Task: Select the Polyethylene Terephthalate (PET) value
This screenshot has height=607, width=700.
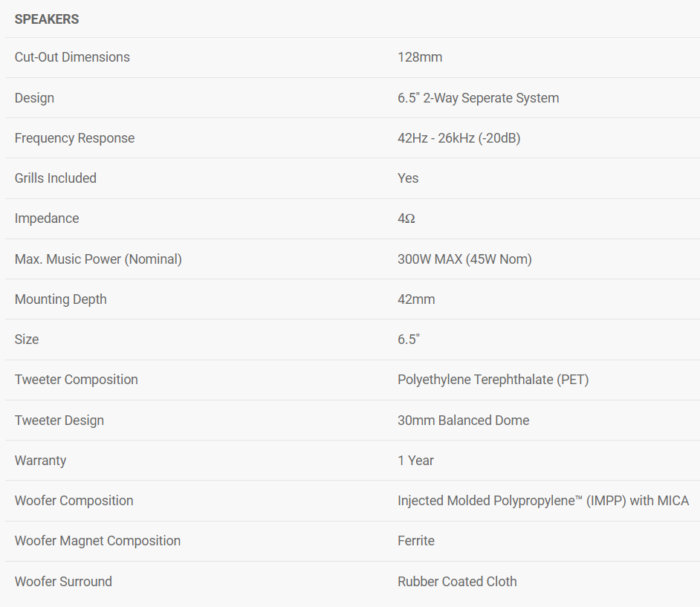Action: (493, 380)
